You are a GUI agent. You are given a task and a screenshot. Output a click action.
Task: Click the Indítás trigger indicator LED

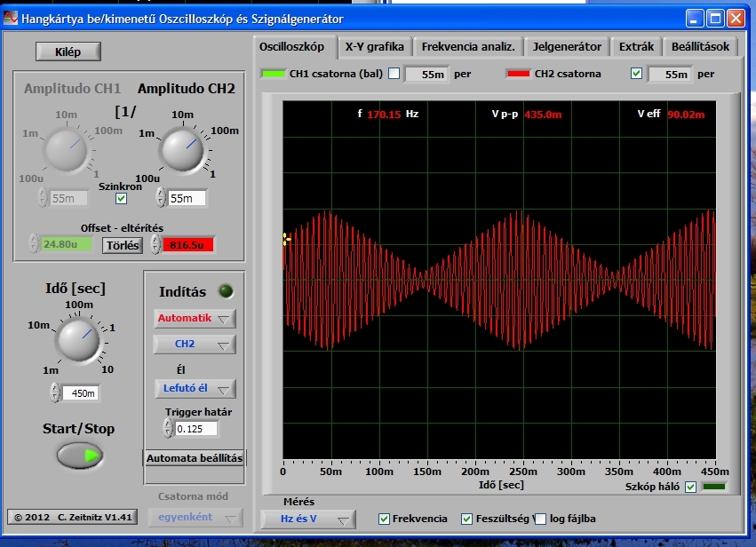point(226,291)
